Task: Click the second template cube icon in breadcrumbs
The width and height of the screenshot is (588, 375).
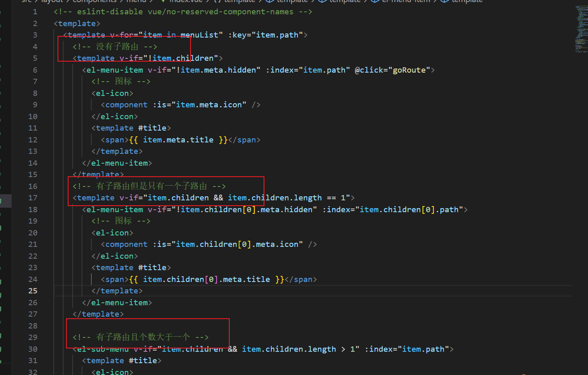Action: (x=322, y=1)
